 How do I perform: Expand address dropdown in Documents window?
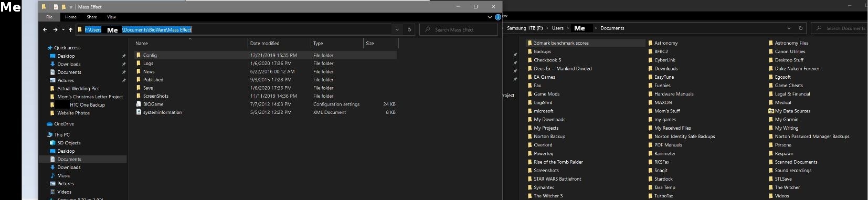click(x=789, y=28)
